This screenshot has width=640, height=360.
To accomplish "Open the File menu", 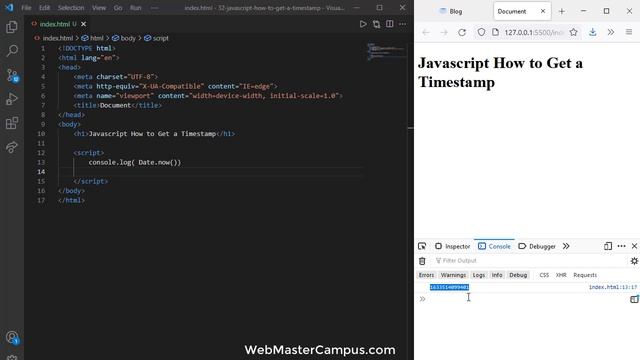I will [x=26, y=8].
